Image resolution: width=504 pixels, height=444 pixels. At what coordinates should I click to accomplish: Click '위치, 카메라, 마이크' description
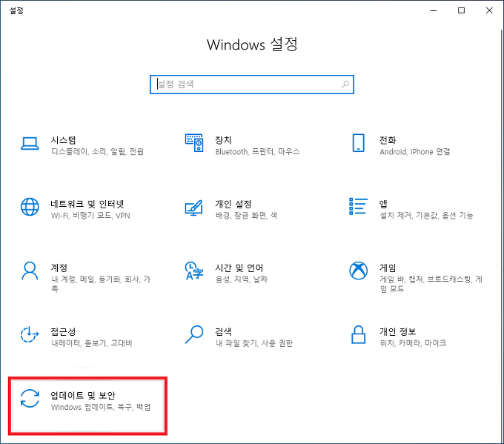(413, 343)
